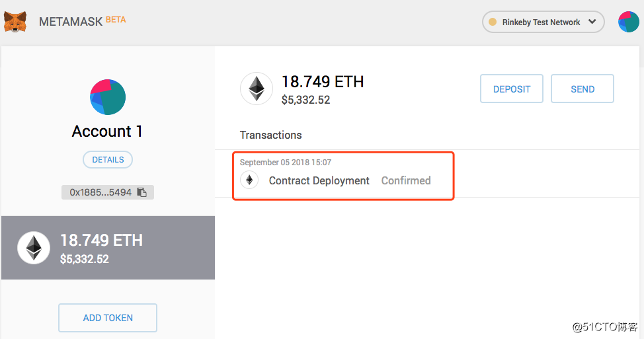Click the Account 1 identicon avatar
The height and width of the screenshot is (339, 644).
pyautogui.click(x=108, y=97)
